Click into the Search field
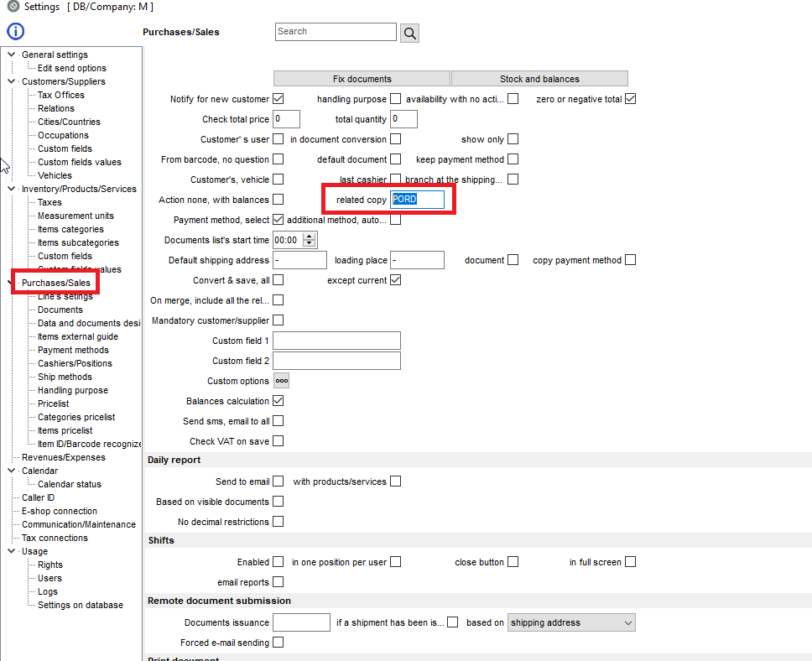This screenshot has width=812, height=661. coord(336,32)
